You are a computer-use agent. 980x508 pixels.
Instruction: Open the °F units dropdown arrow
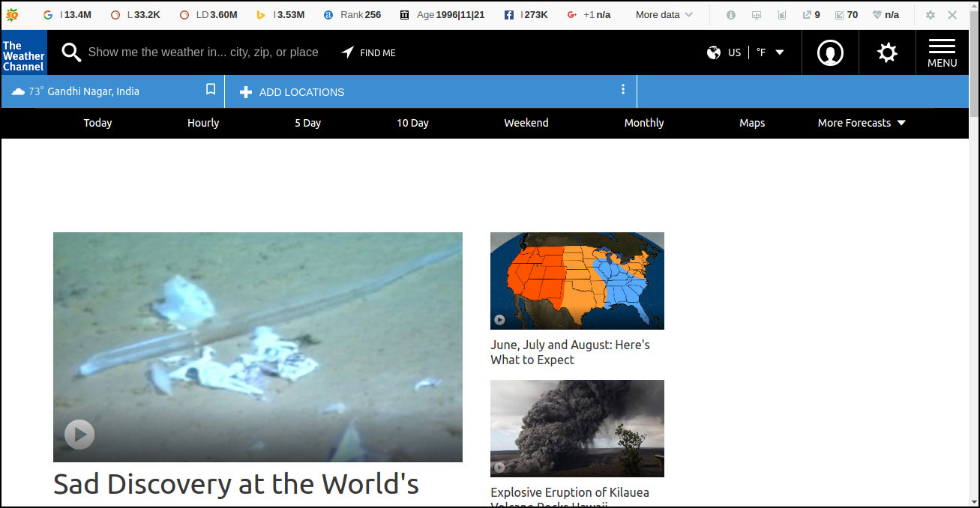point(780,52)
